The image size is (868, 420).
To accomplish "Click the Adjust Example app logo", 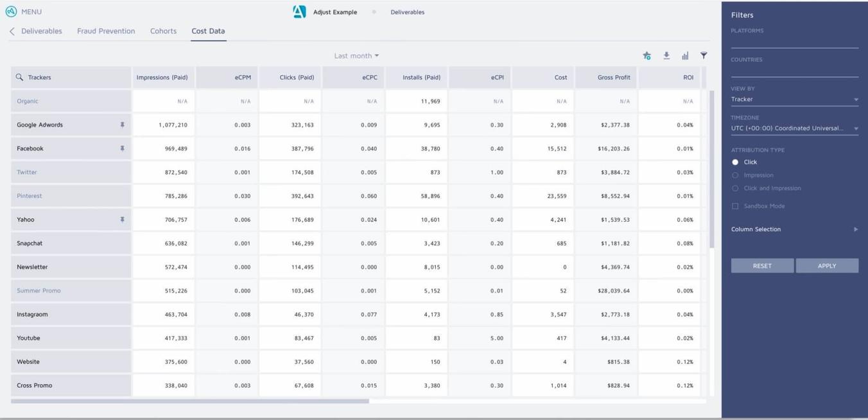I will click(x=299, y=12).
